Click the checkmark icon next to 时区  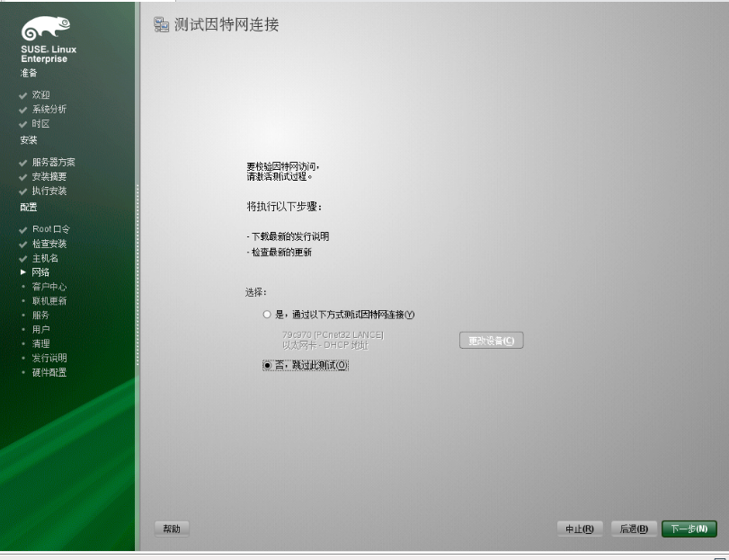(22, 122)
